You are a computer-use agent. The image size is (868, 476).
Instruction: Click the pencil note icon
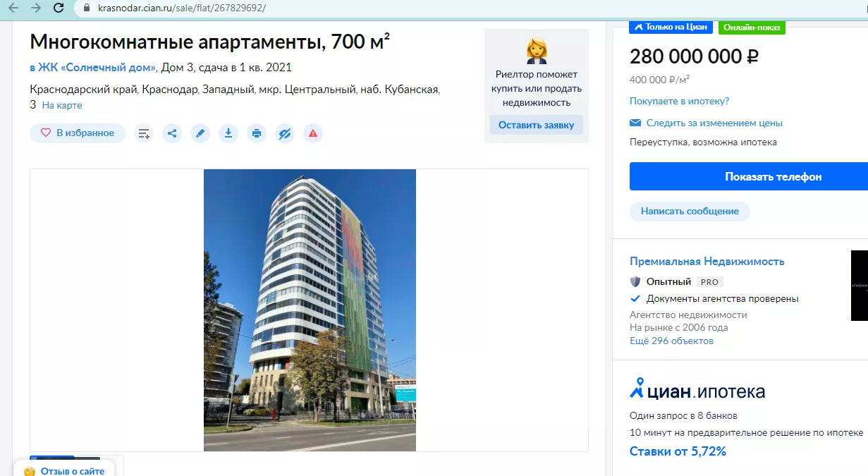(x=200, y=133)
